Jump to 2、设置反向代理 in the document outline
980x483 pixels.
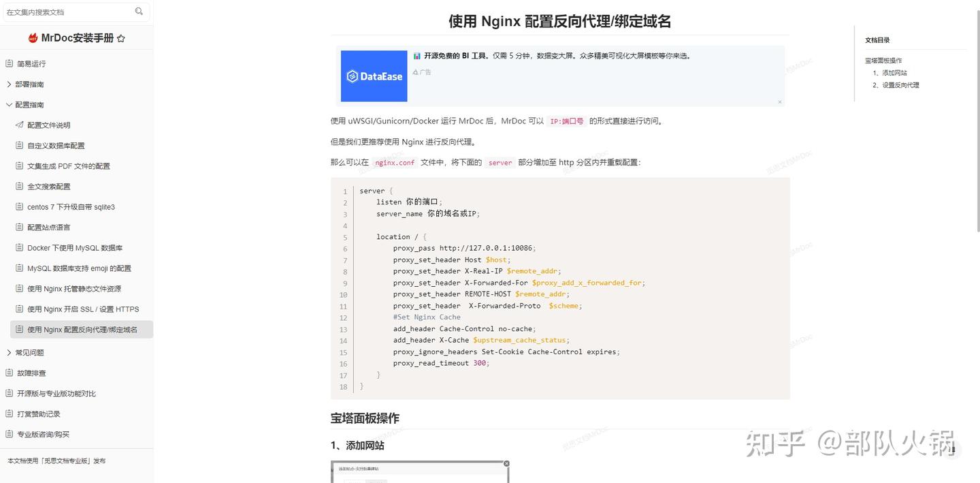[x=896, y=85]
